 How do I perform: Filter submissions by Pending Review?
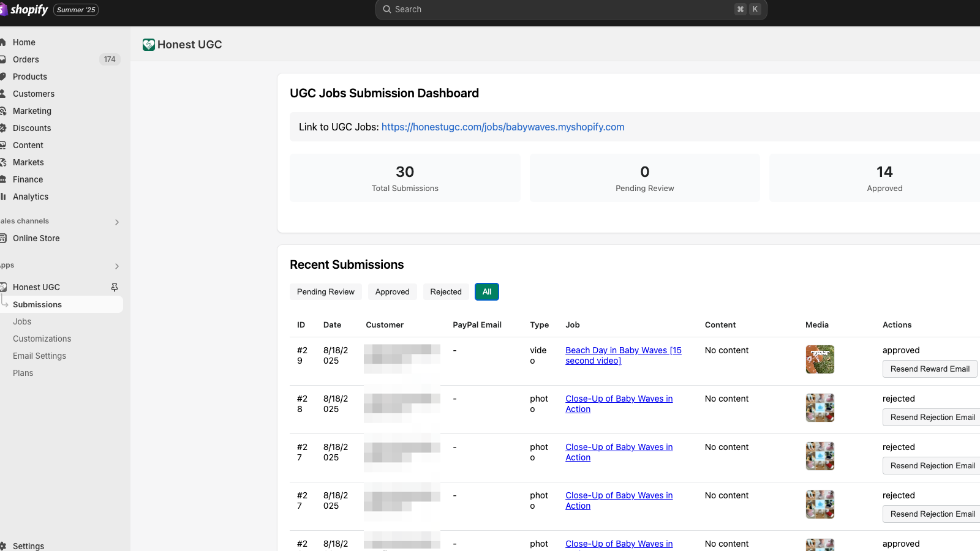coord(326,292)
